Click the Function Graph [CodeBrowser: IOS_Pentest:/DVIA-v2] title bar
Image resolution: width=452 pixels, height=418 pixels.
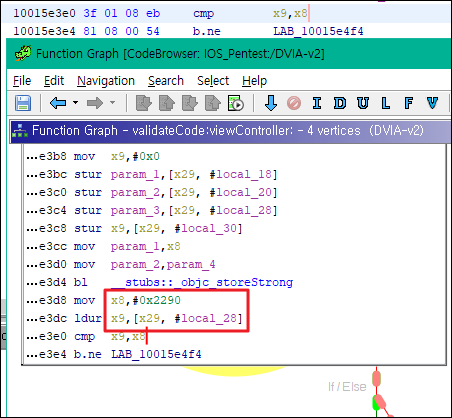click(x=229, y=54)
